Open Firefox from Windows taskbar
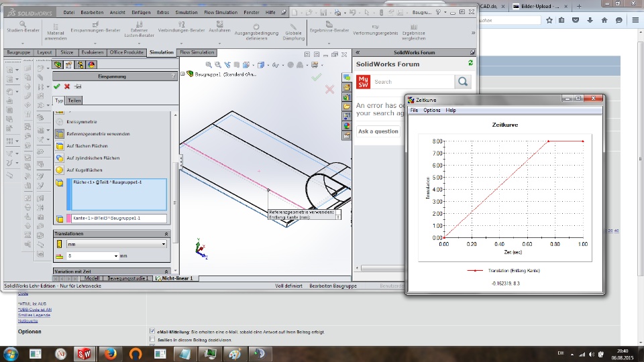Screen dimensions: 644x362 (x=110, y=354)
